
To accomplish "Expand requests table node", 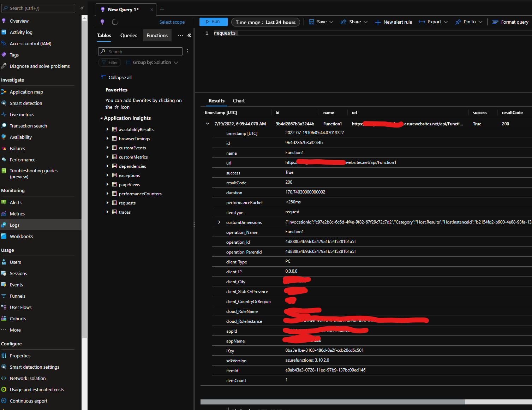I will 107,203.
